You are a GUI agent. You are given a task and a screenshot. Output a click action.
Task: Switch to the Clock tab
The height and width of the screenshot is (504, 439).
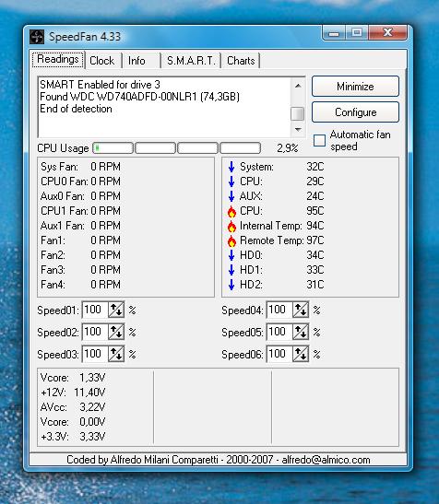tap(102, 61)
